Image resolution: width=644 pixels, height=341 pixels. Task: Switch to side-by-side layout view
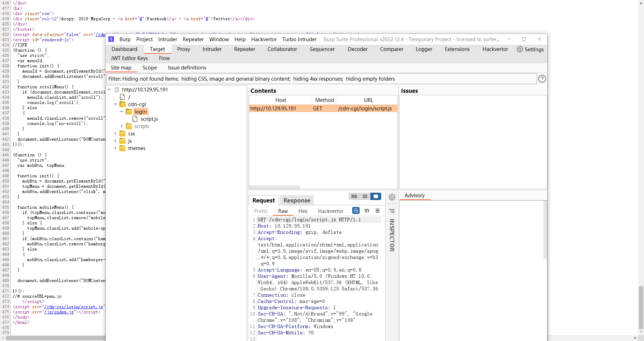[x=354, y=197]
